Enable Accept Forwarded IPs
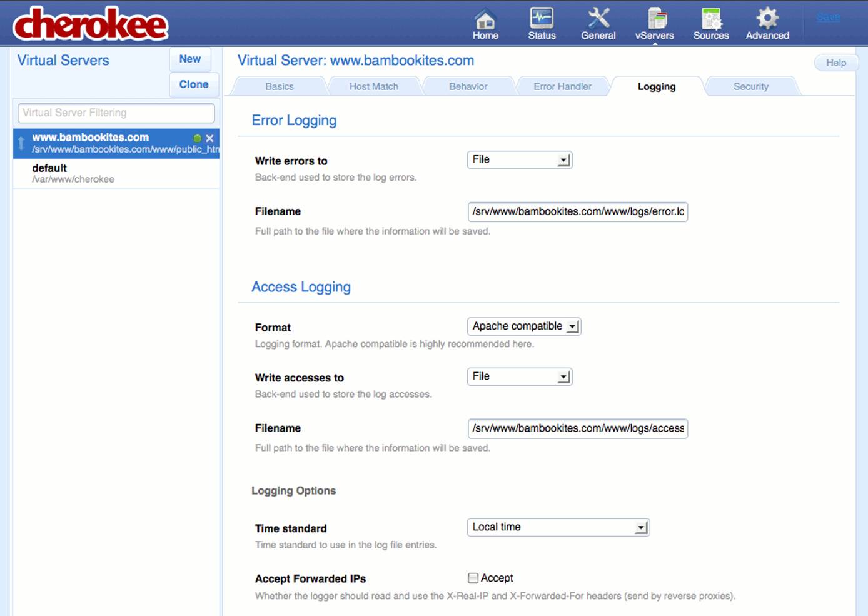Screen dimensions: 868x616 [x=473, y=578]
